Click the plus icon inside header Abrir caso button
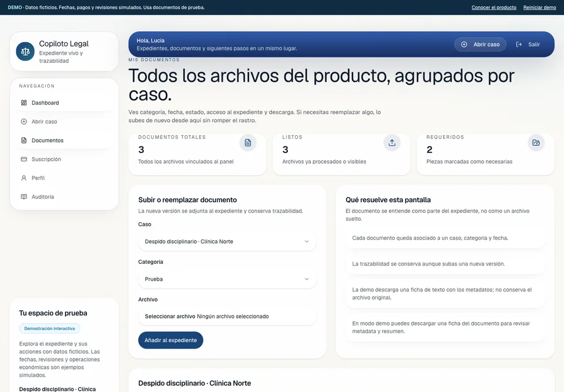 [464, 44]
